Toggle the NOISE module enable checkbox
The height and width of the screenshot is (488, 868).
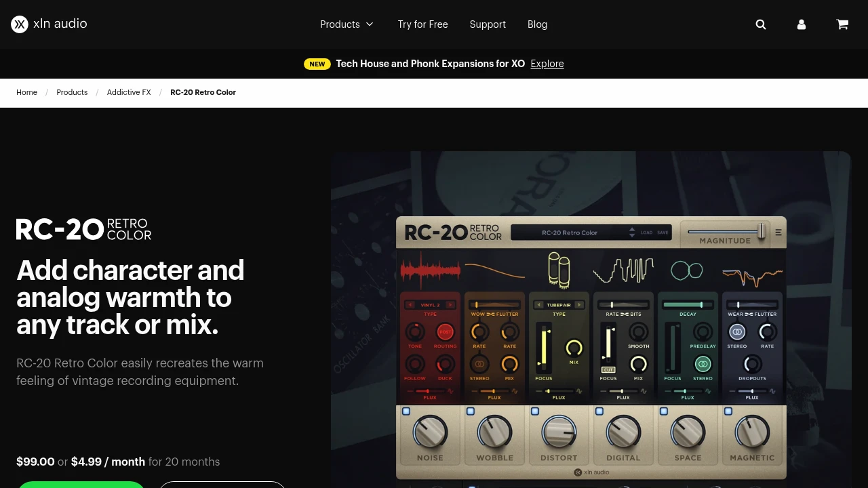[x=406, y=411]
